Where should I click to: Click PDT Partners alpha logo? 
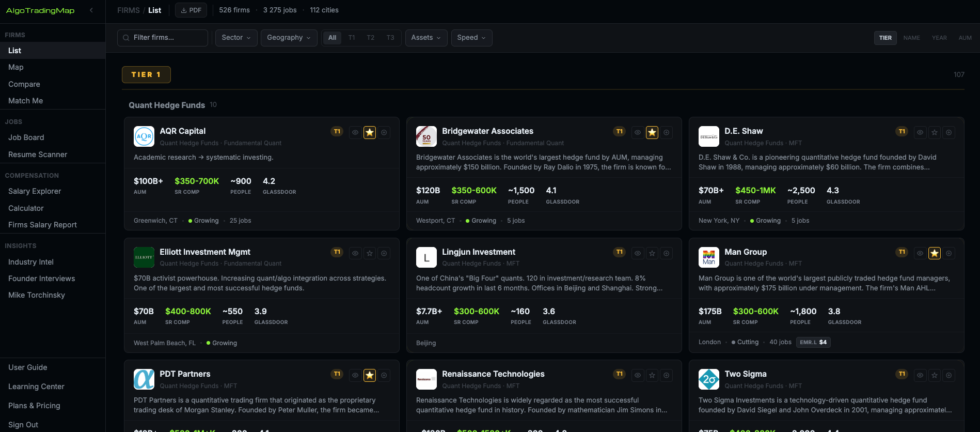click(x=144, y=379)
